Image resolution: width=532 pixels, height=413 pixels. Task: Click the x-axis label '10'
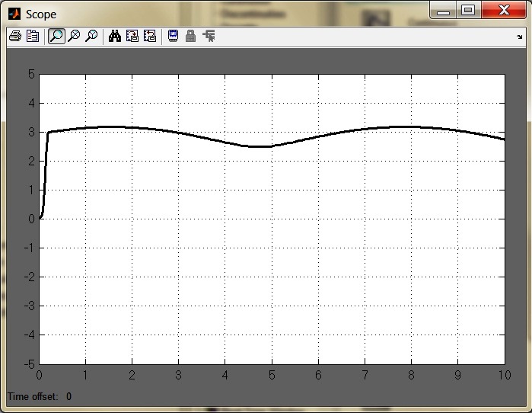505,375
